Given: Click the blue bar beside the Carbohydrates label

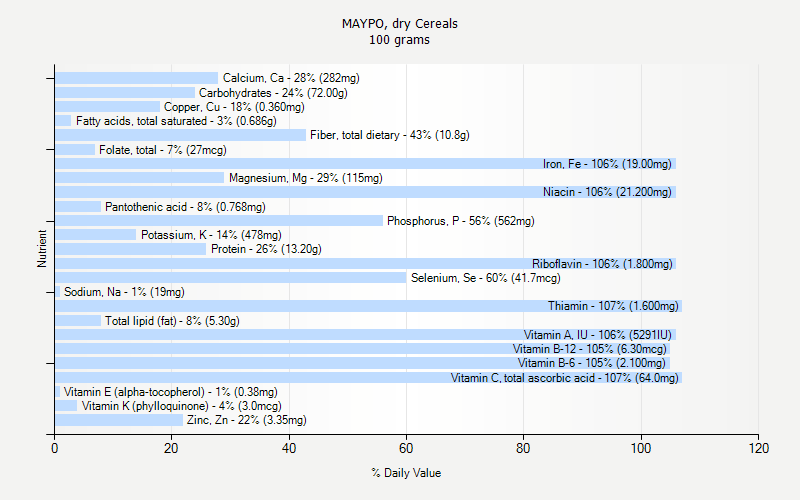Looking at the screenshot, I should (125, 93).
